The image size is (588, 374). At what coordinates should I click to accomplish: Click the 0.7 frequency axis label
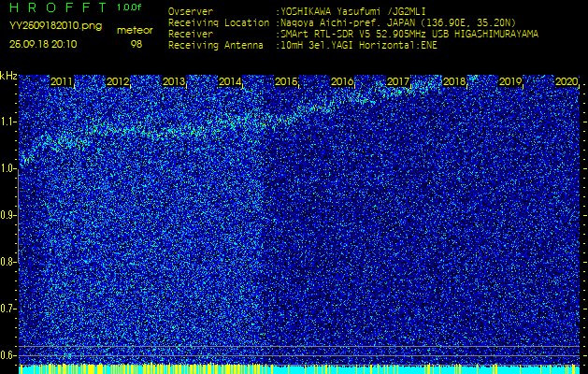pos(8,309)
